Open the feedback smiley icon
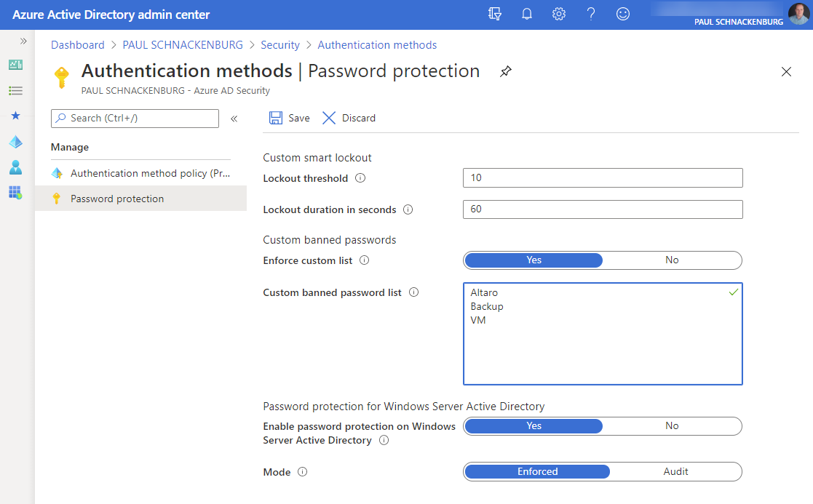This screenshot has height=504, width=813. pos(623,14)
